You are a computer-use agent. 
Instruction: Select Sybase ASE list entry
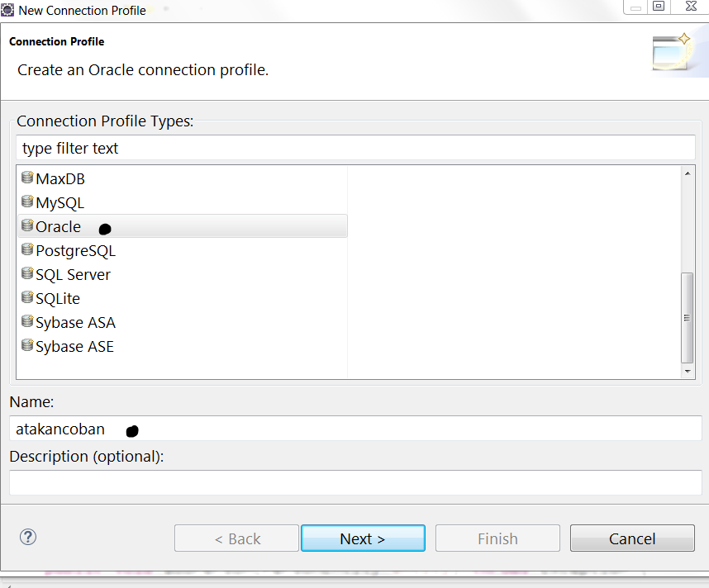click(74, 346)
